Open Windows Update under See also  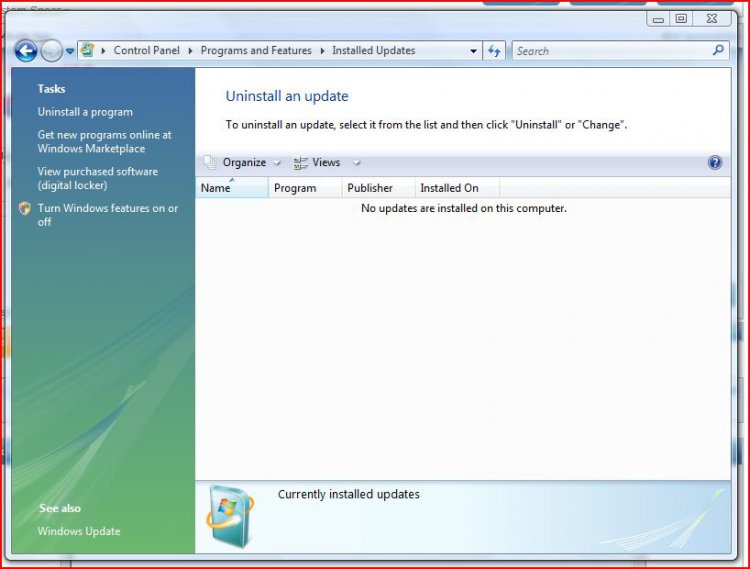[x=79, y=531]
